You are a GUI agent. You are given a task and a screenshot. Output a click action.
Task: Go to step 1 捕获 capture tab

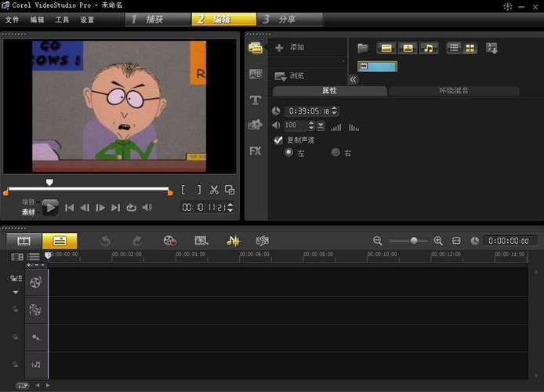158,19
